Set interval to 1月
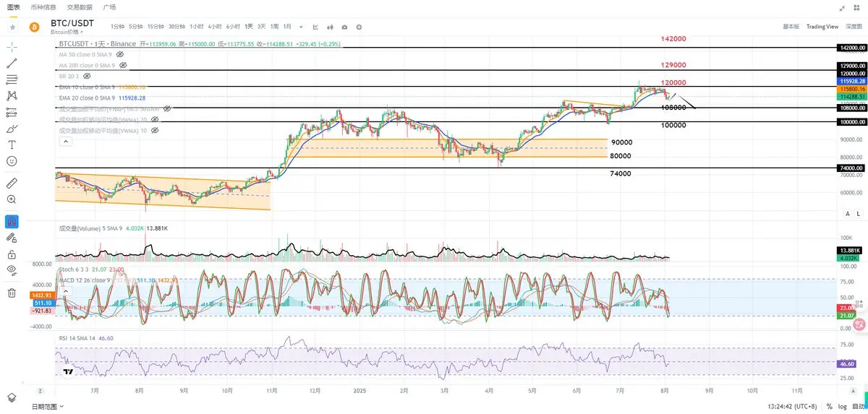Image resolution: width=868 pixels, height=414 pixels. (287, 27)
